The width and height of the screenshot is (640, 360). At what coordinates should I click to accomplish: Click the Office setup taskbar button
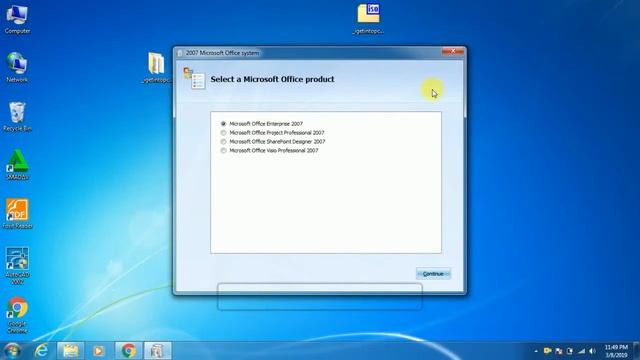[x=158, y=351]
